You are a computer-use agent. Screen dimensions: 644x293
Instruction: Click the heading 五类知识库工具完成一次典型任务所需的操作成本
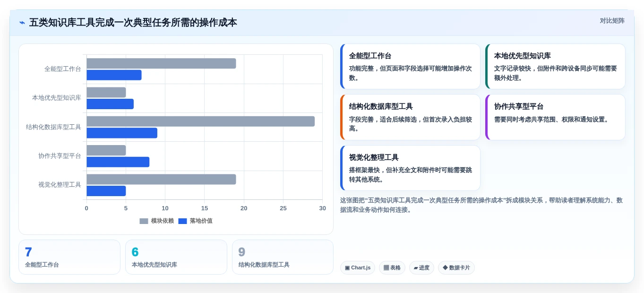tap(133, 23)
